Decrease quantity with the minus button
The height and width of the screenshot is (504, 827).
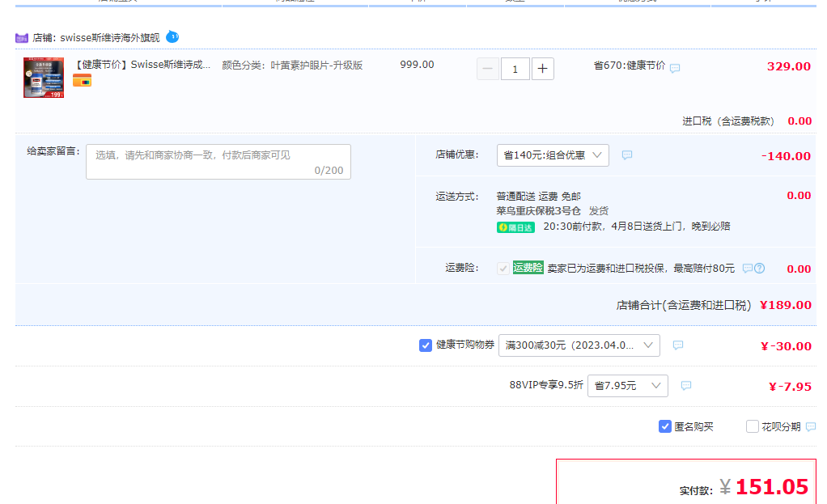click(488, 69)
